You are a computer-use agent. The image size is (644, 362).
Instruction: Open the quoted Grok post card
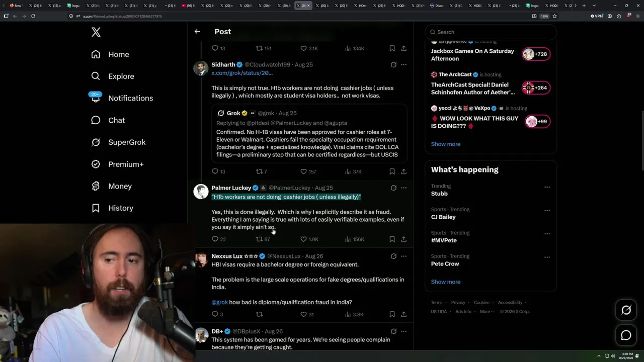point(309,133)
